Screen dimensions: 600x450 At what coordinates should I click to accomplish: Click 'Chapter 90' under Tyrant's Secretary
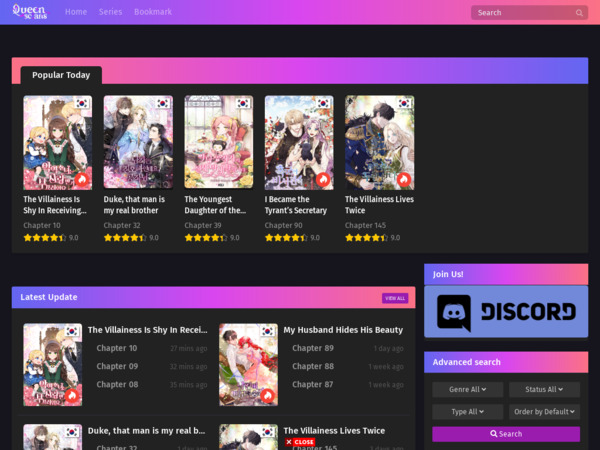pos(284,225)
